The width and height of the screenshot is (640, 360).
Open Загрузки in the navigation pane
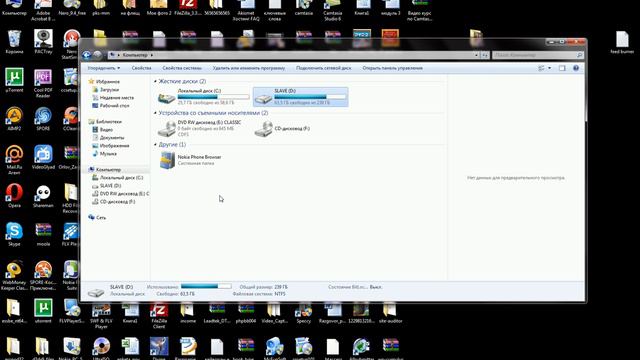[x=109, y=89]
